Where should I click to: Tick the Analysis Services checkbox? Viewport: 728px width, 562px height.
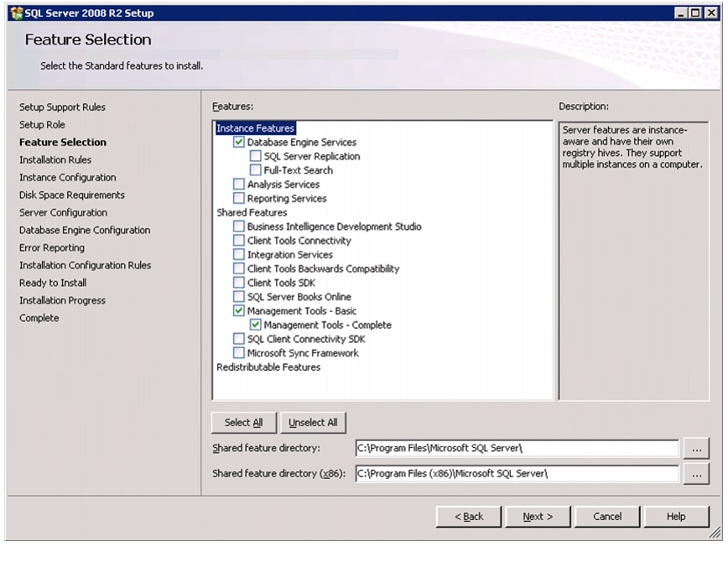click(x=239, y=185)
